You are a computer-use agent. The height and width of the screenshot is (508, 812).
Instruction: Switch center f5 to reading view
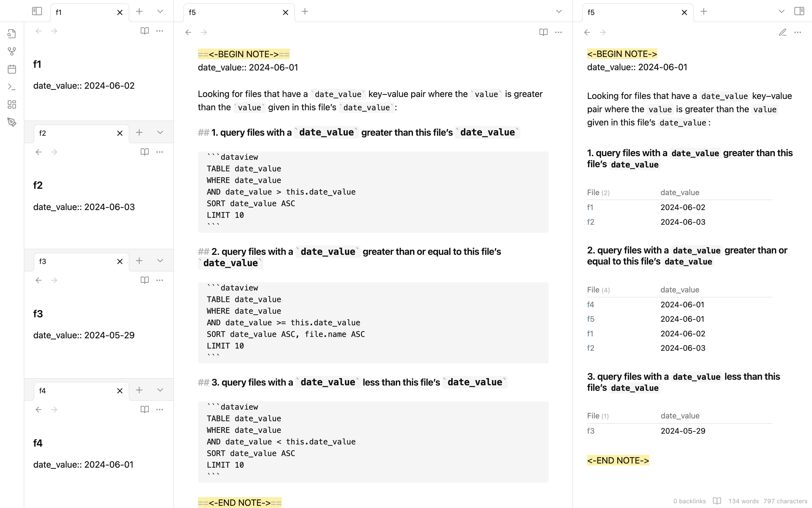[544, 32]
